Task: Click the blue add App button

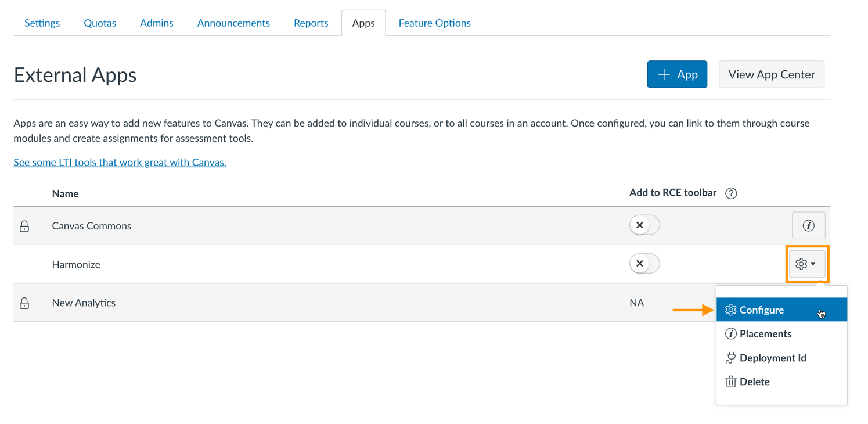Action: point(677,74)
